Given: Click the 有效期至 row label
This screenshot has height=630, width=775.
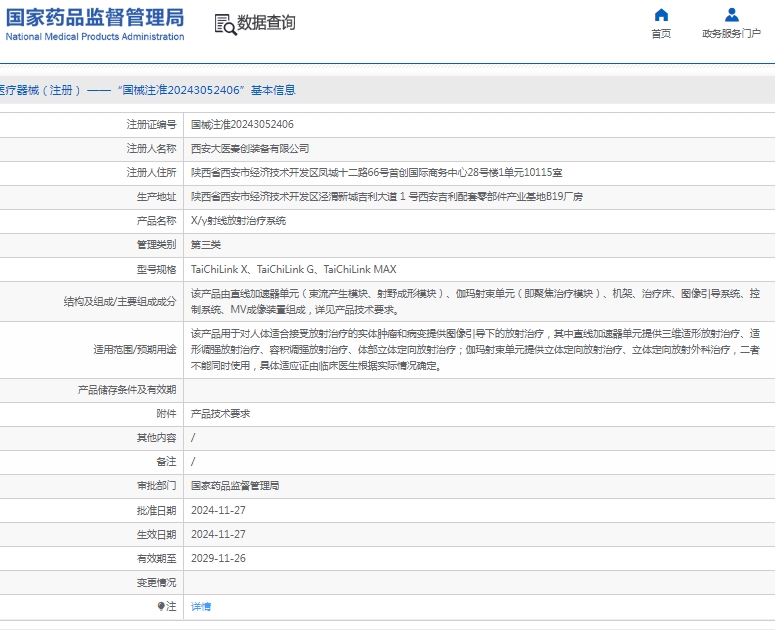Looking at the screenshot, I should 156,558.
